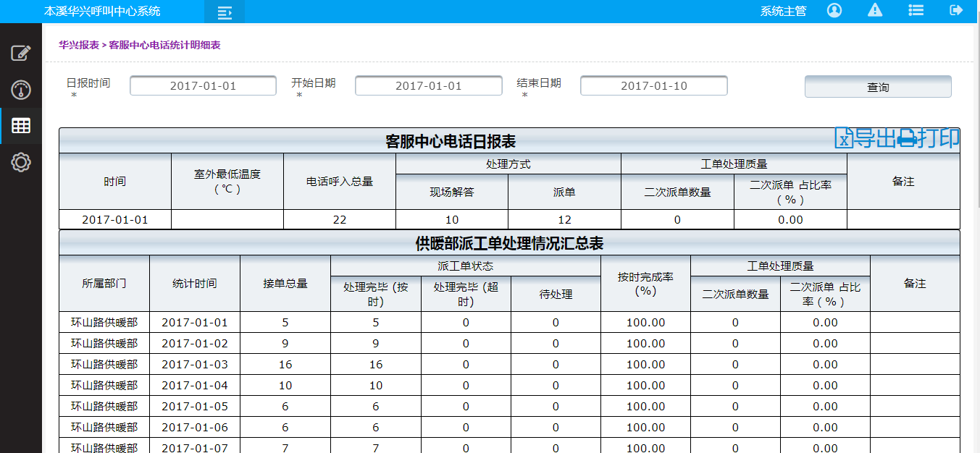Image resolution: width=980 pixels, height=453 pixels.
Task: Open the dashboard gauge icon in the sidebar
Action: coord(20,88)
